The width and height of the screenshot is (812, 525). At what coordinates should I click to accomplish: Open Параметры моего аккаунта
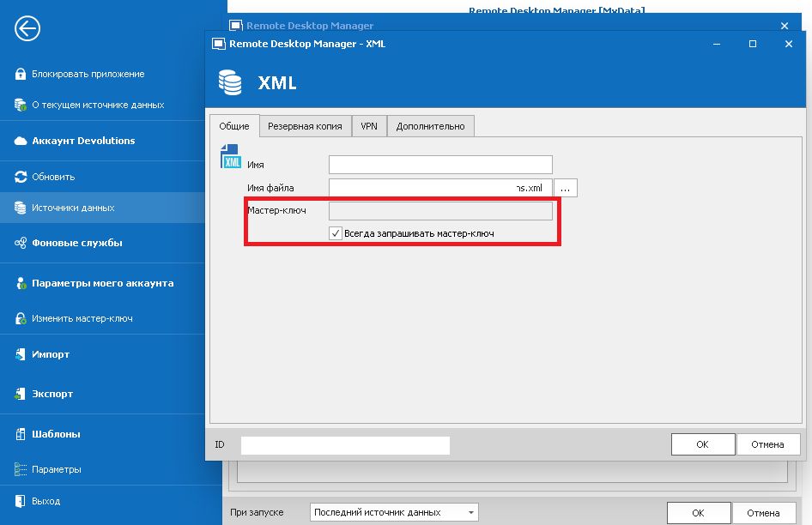pyautogui.click(x=102, y=283)
